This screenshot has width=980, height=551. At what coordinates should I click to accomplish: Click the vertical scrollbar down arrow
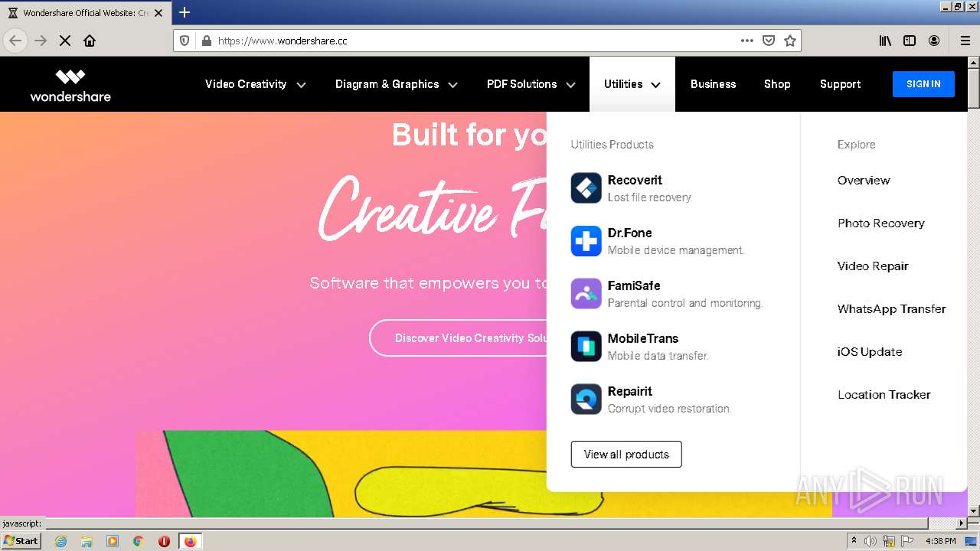point(973,510)
